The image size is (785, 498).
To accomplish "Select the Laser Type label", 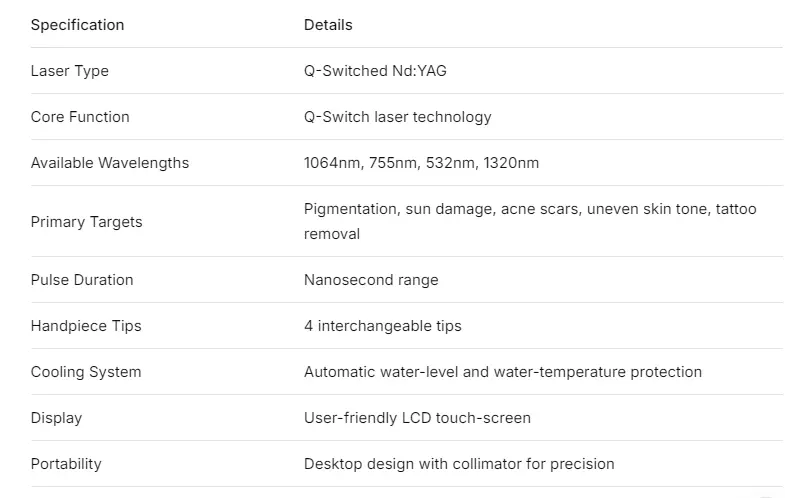I will click(70, 71).
